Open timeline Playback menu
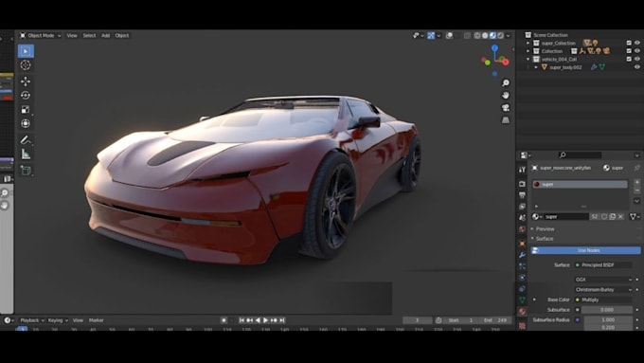644x363 pixels. click(x=32, y=320)
